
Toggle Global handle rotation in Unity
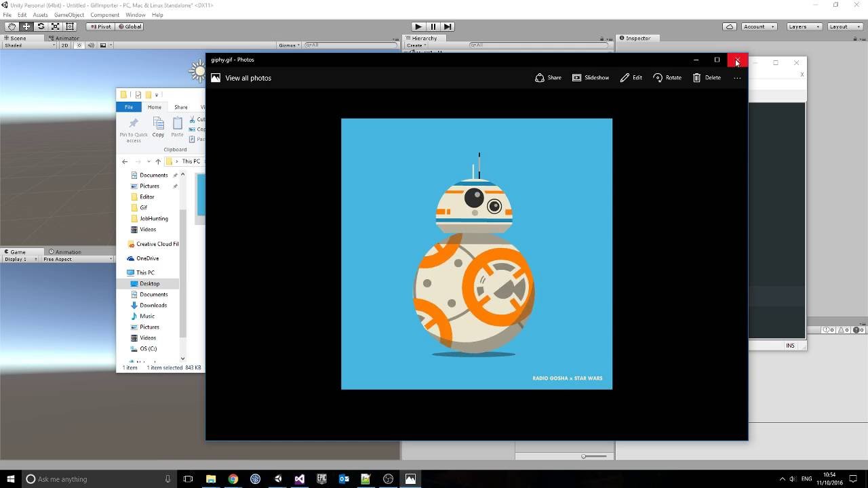tap(130, 26)
